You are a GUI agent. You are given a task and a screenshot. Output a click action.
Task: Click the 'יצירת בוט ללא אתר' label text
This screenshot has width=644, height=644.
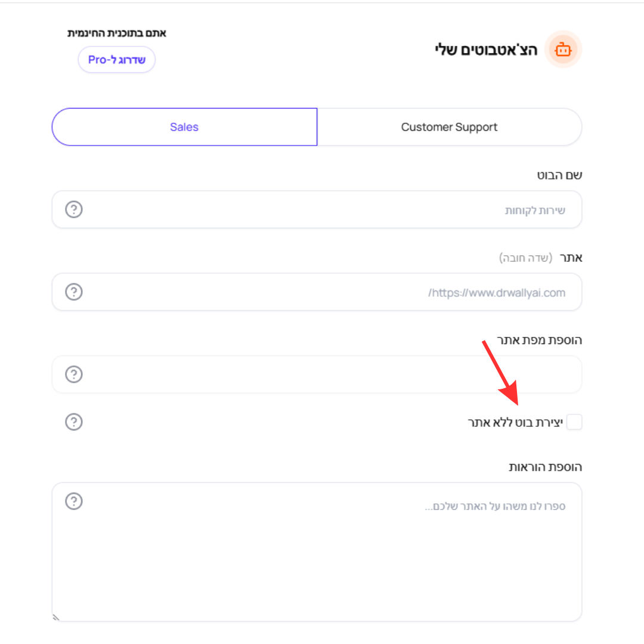[515, 423]
